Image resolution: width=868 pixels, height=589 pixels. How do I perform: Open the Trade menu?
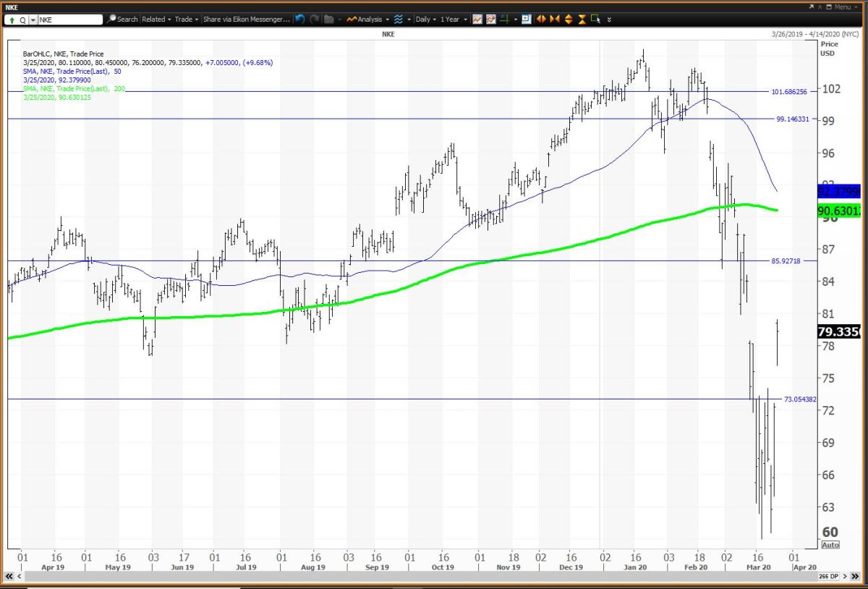pos(186,20)
